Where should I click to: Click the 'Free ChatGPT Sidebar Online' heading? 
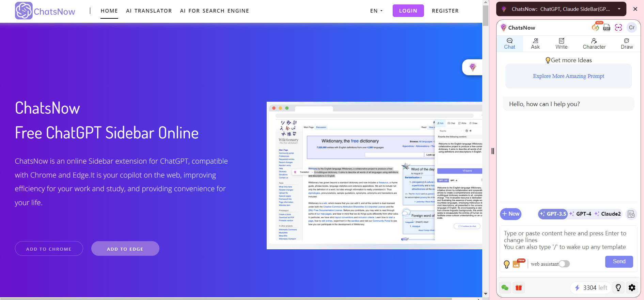(x=107, y=133)
